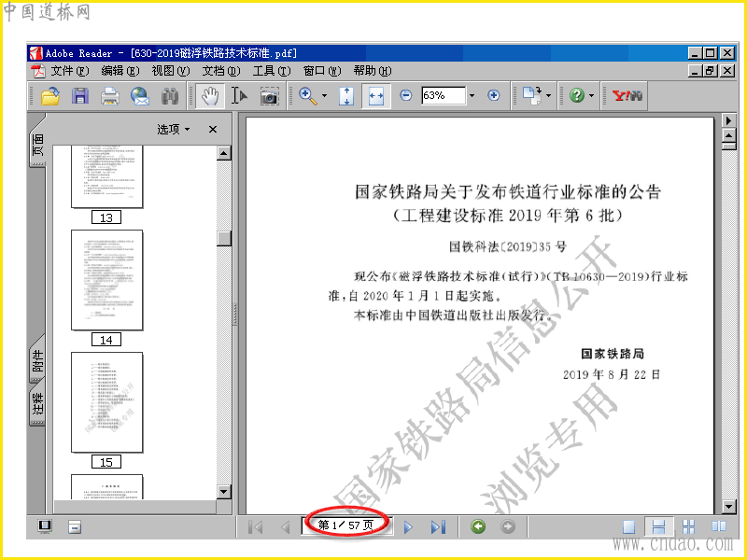Expand the rotate view dropdown arrow
This screenshot has height=560, width=747.
[x=548, y=96]
